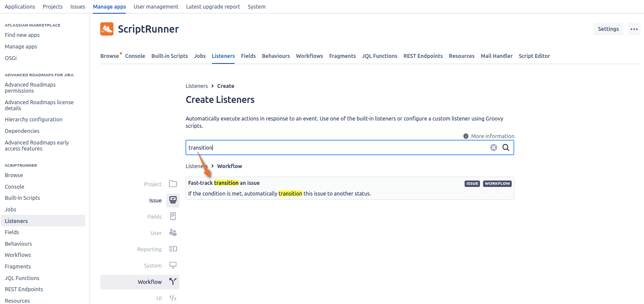The height and width of the screenshot is (304, 644).
Task: Open the Applications top menu
Action: pyautogui.click(x=20, y=7)
